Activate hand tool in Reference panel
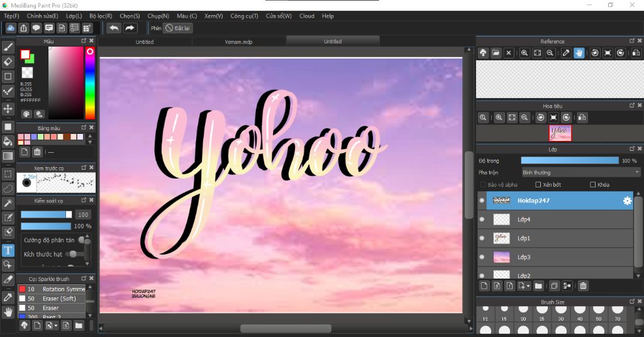644x337 pixels. (579, 53)
